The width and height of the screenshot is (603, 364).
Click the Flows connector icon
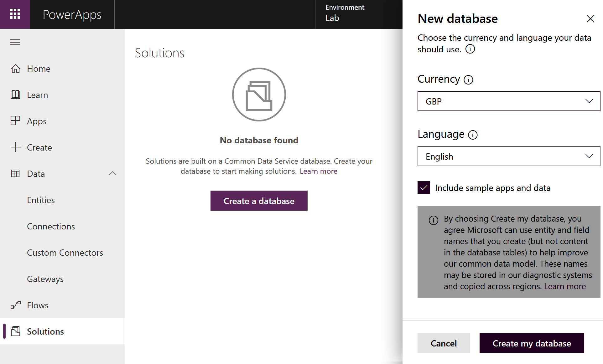pos(16,305)
